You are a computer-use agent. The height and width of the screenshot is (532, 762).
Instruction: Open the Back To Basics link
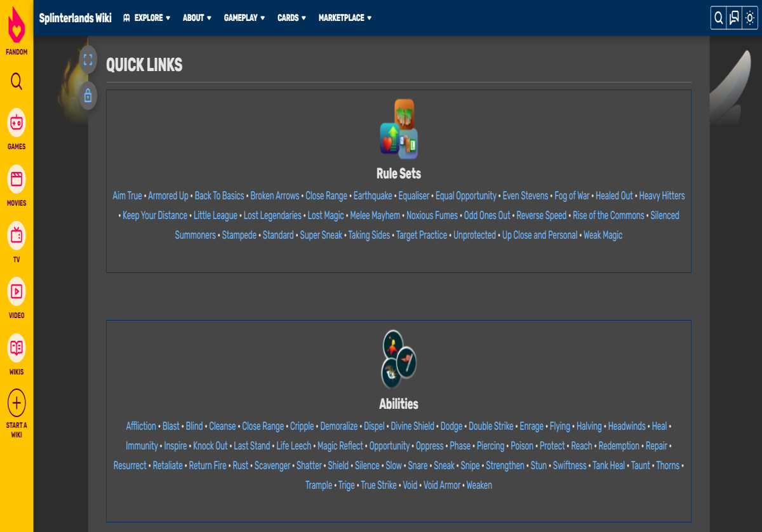pos(219,196)
